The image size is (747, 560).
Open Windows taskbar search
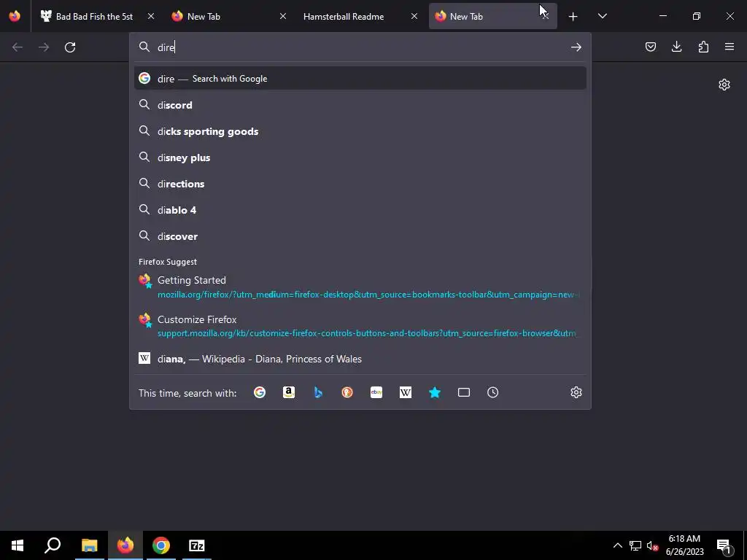click(x=53, y=545)
